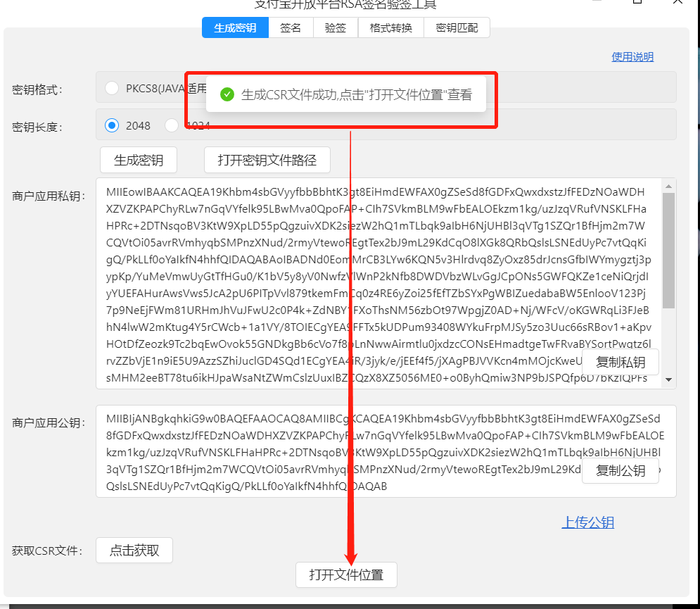Image resolution: width=700 pixels, height=609 pixels.
Task: Click the 打开文件位置 button
Action: tap(346, 575)
